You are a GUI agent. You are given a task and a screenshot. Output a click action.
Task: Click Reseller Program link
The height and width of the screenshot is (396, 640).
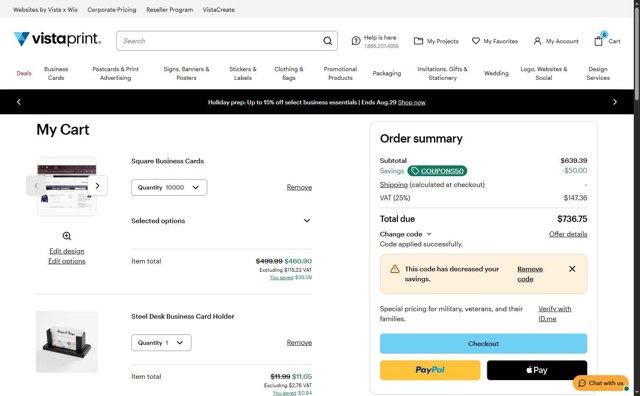point(169,9)
